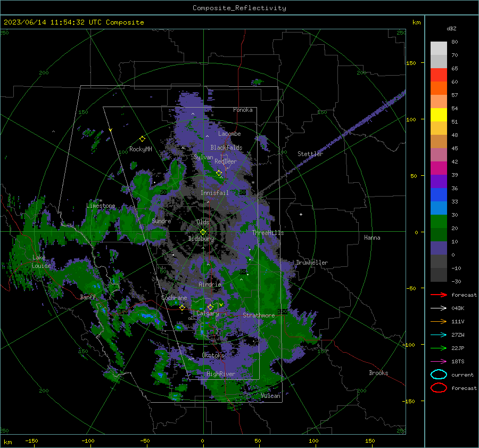Image resolution: width=479 pixels, height=448 pixels.
Task: Click the green 22JP arrow symbol
Action: (439, 348)
